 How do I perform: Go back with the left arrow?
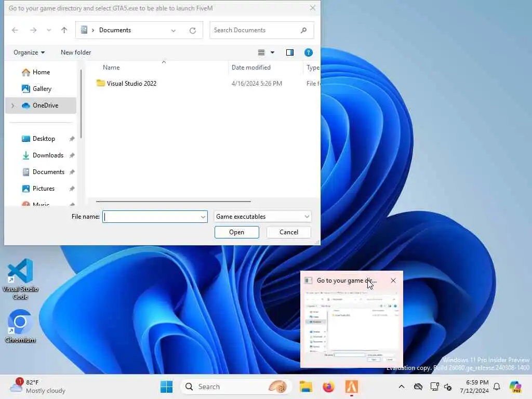15,30
